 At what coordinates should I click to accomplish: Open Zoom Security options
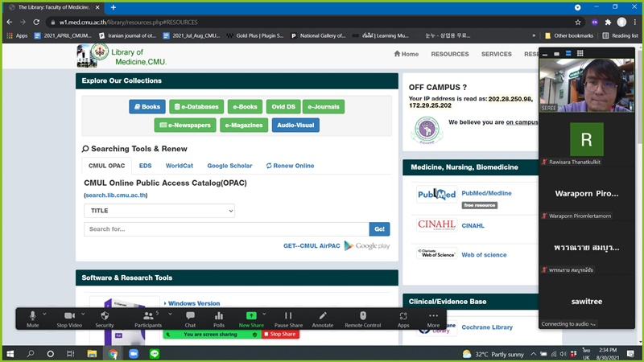(105, 318)
